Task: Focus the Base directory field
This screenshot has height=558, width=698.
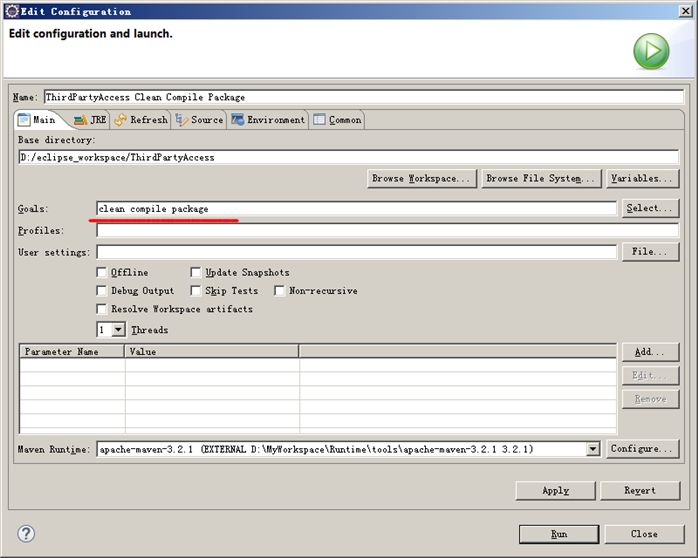Action: coord(349,157)
